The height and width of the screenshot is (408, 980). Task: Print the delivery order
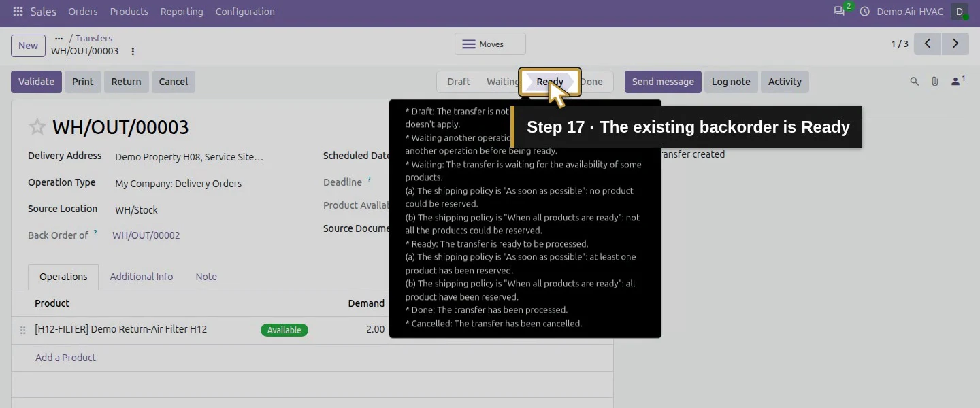83,82
